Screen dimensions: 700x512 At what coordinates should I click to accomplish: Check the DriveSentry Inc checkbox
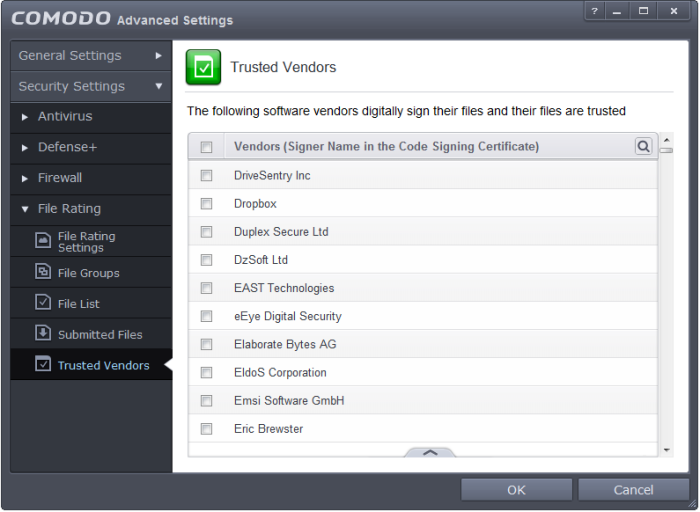point(206,175)
